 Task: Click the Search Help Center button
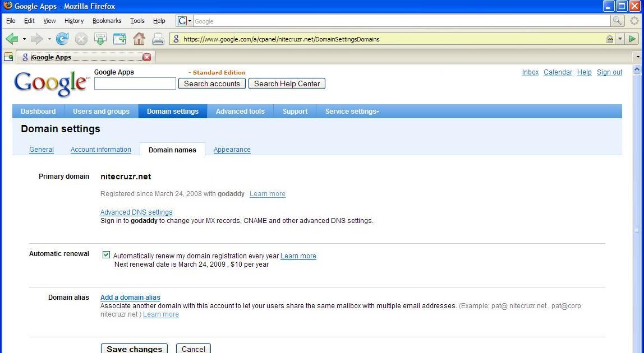287,83
